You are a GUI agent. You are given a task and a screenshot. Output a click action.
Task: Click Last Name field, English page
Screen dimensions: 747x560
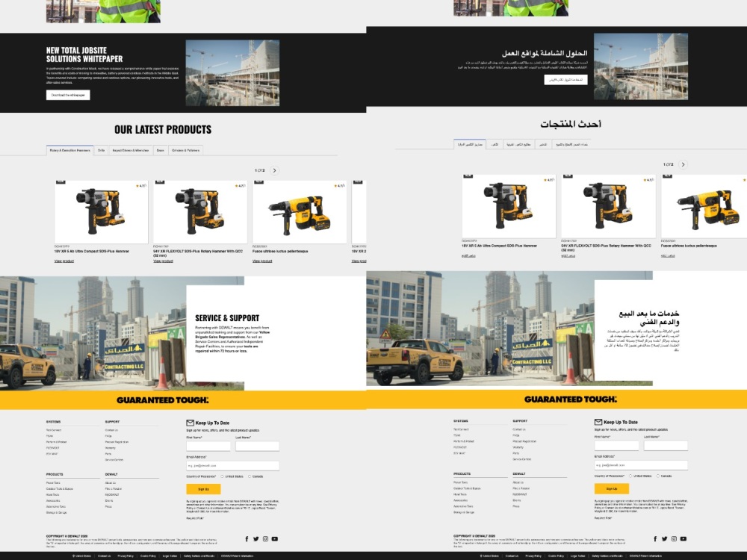coord(257,447)
